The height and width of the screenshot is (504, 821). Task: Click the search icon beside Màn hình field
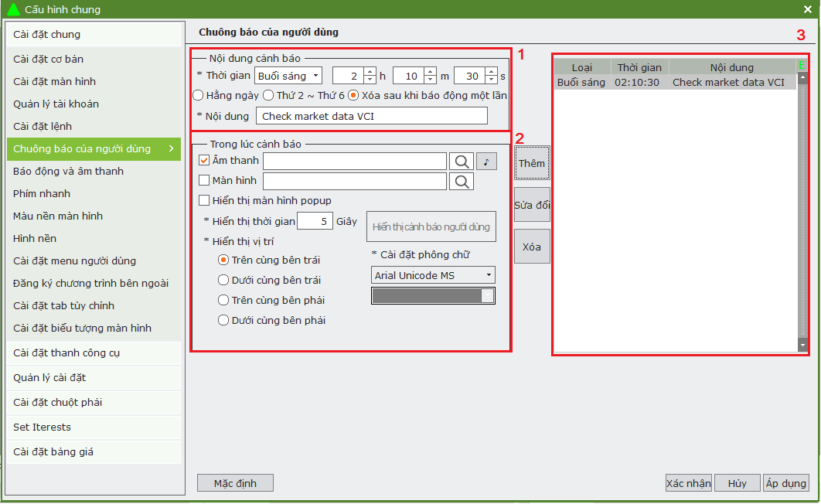coord(462,181)
